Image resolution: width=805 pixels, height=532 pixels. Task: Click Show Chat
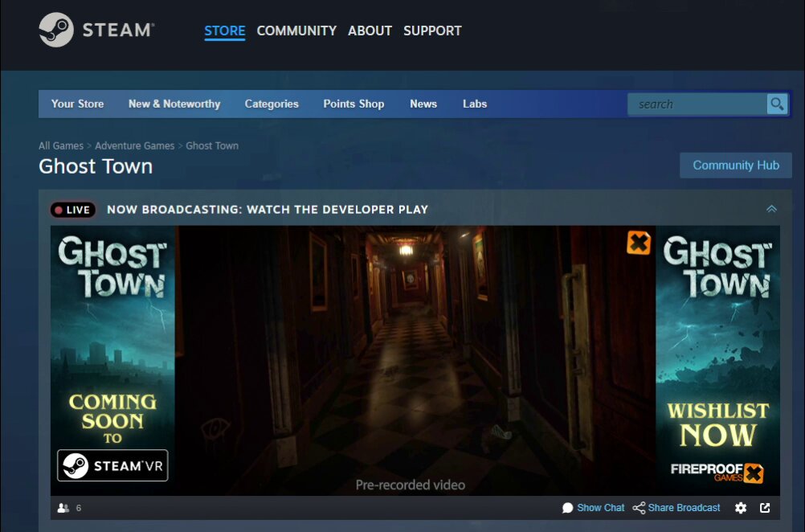pos(601,508)
